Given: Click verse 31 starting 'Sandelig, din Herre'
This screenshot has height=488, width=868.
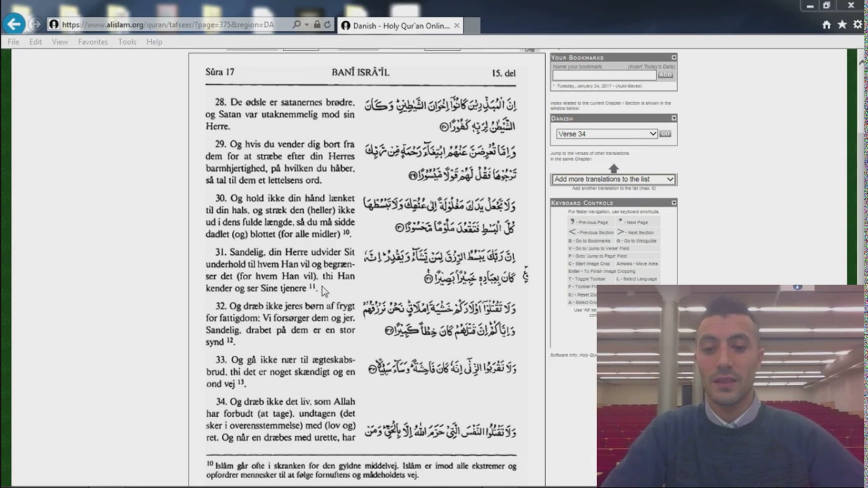Looking at the screenshot, I should click(280, 270).
